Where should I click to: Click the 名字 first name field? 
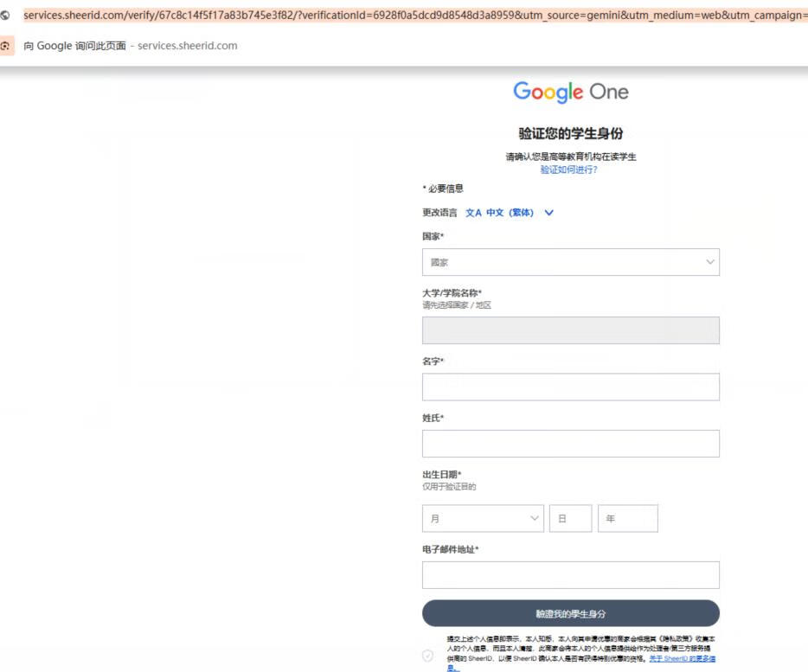pos(570,387)
